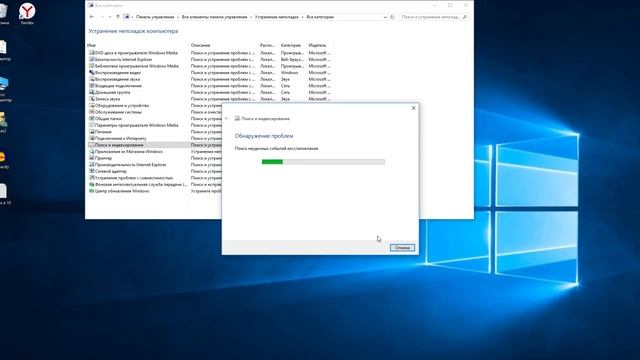Click the dialog's back arrow
Image resolution: width=640 pixels, height=360 pixels.
227,118
